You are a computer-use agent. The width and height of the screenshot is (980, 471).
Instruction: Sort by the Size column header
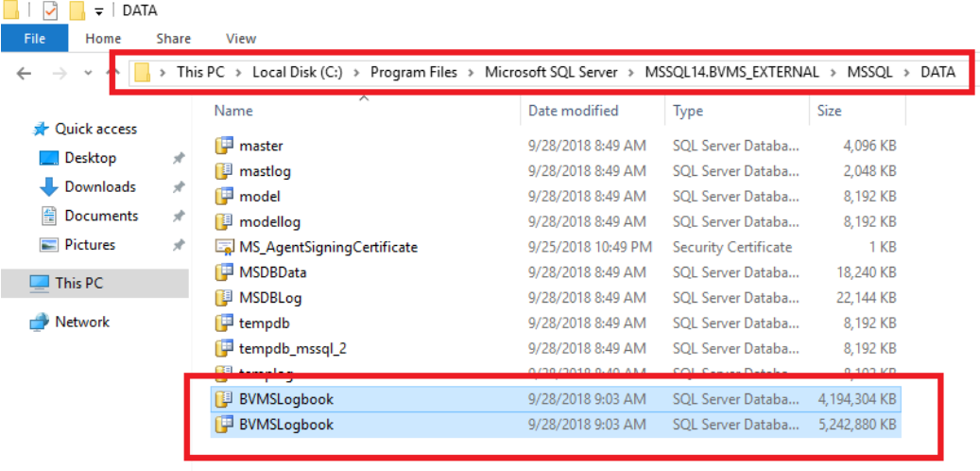[829, 112]
